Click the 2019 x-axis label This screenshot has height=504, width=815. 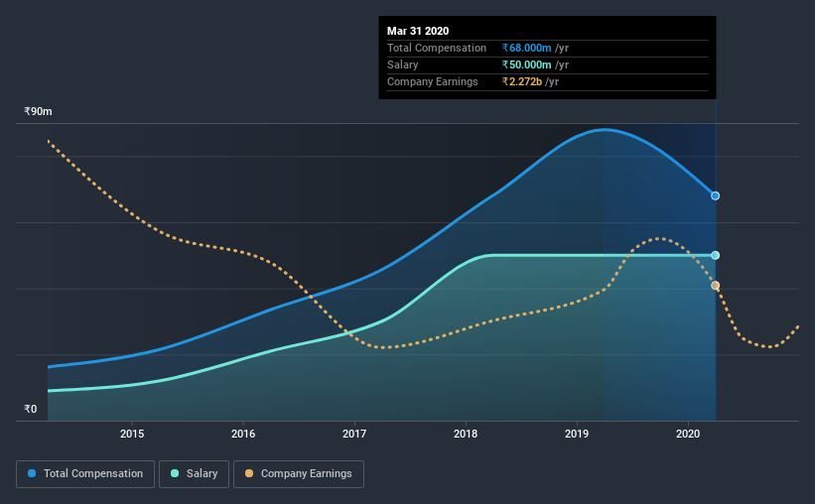tap(577, 434)
